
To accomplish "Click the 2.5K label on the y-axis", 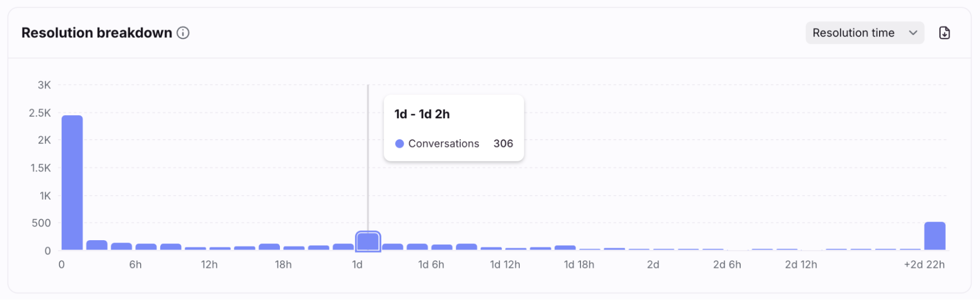I will (x=40, y=113).
